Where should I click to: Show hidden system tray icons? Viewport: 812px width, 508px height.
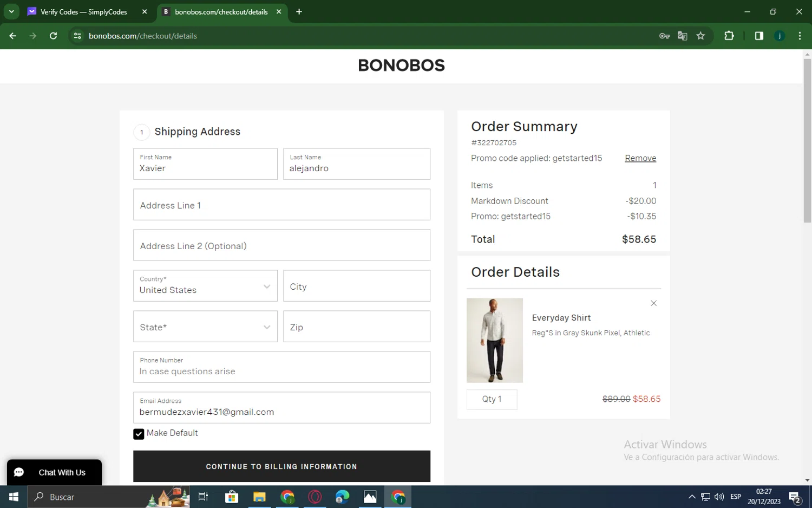click(x=692, y=497)
